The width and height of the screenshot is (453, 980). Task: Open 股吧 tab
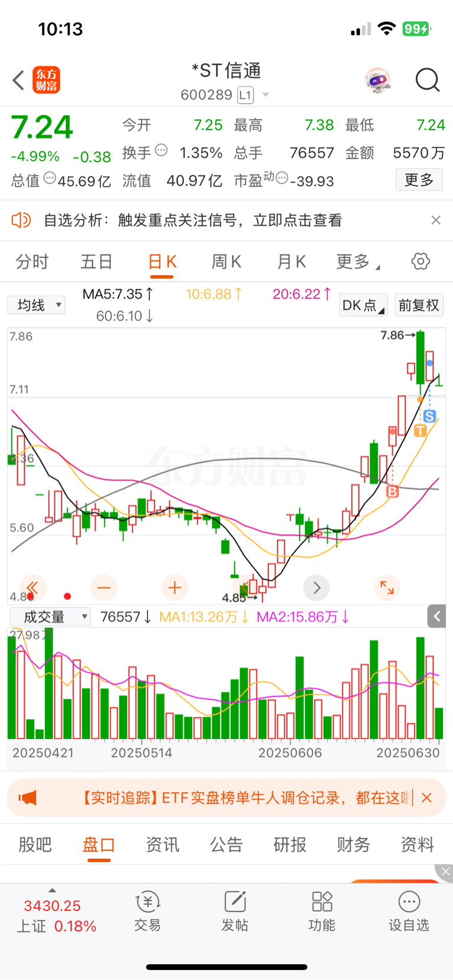click(x=35, y=844)
